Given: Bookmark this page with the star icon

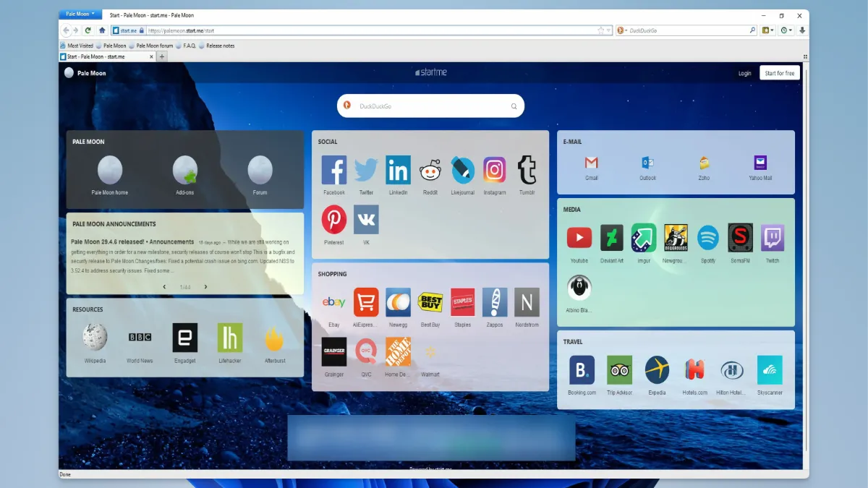Looking at the screenshot, I should 600,30.
